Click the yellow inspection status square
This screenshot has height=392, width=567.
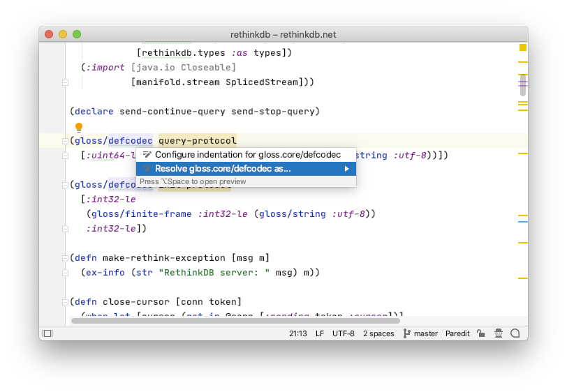(523, 47)
